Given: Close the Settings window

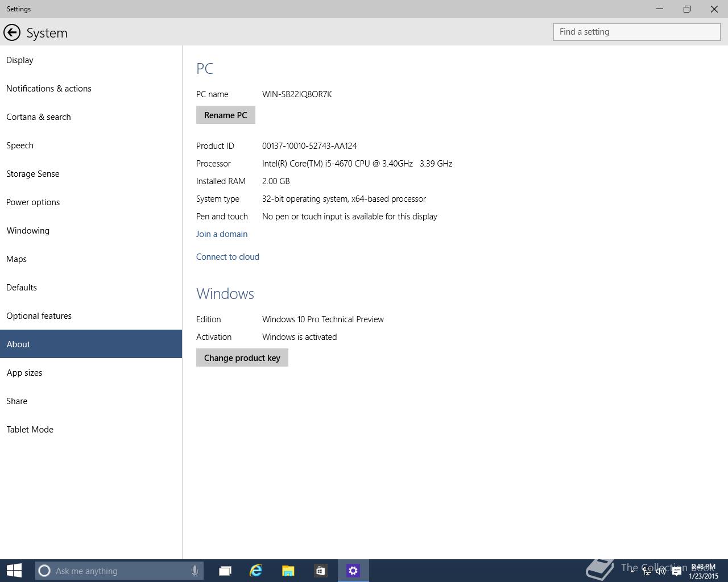Looking at the screenshot, I should coord(714,9).
